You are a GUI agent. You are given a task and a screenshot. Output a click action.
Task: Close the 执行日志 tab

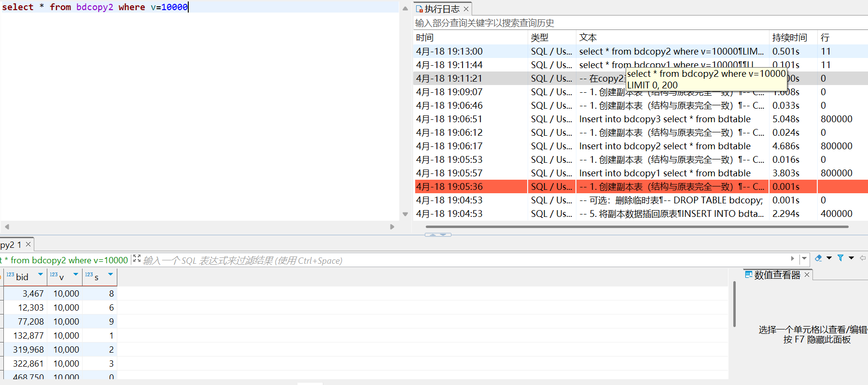(466, 9)
